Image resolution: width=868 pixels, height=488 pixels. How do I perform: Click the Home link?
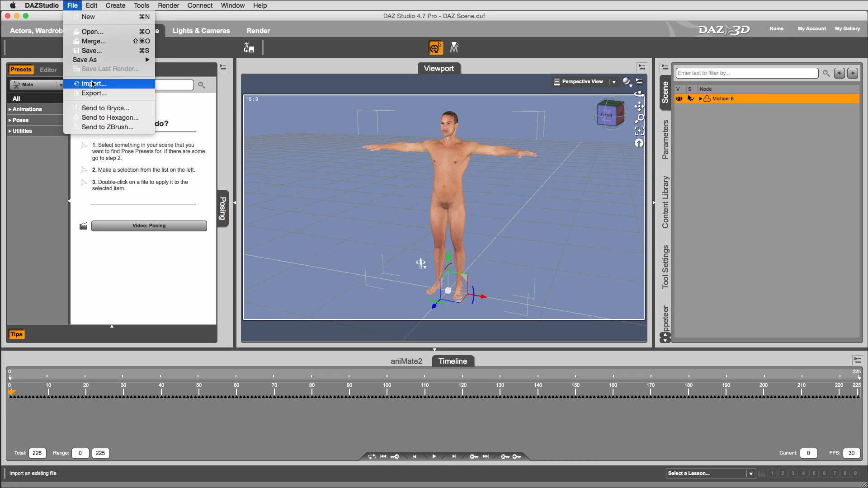[776, 28]
